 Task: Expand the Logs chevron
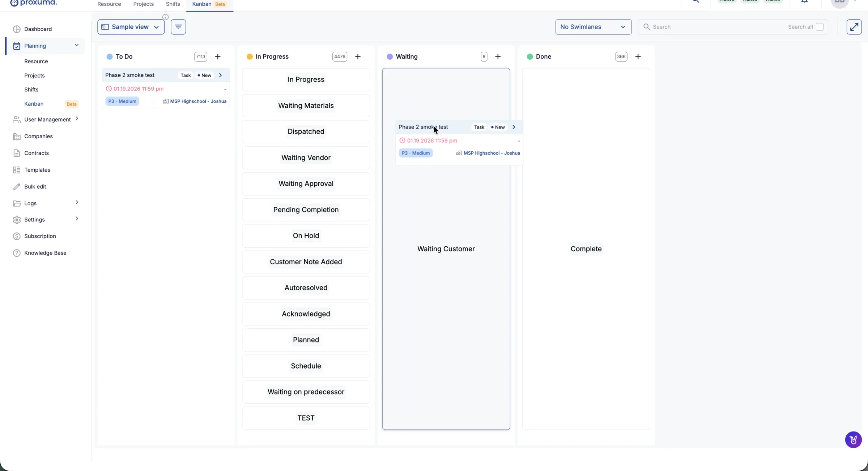77,202
